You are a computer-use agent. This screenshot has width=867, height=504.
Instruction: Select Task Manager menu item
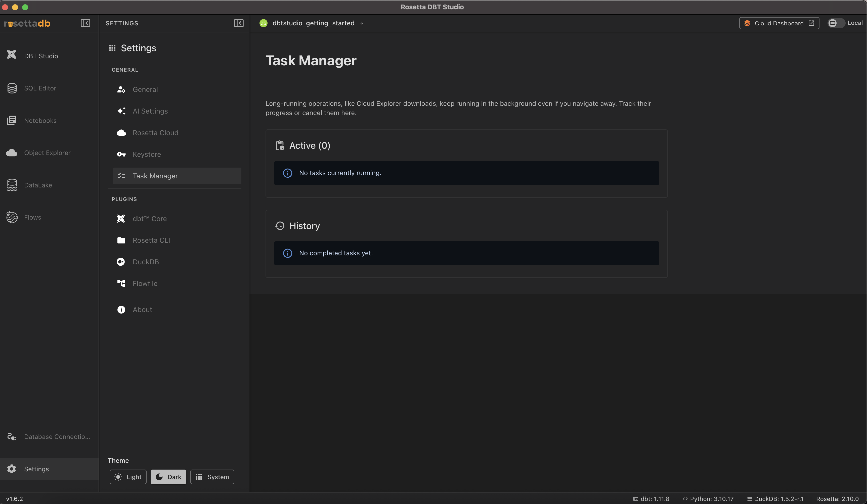tap(177, 176)
